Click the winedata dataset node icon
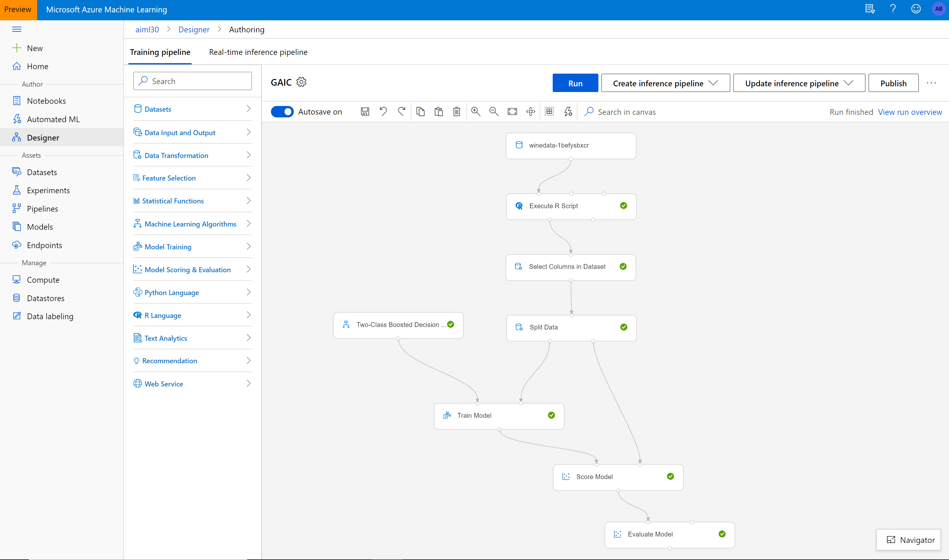Screen dimensions: 949x560 (518, 145)
